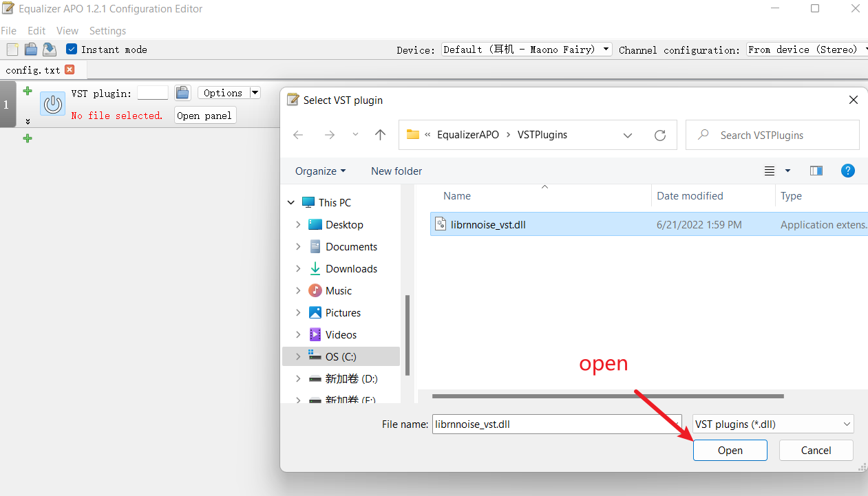The width and height of the screenshot is (868, 496).
Task: Click the Save file icon in toolbar
Action: click(x=50, y=50)
